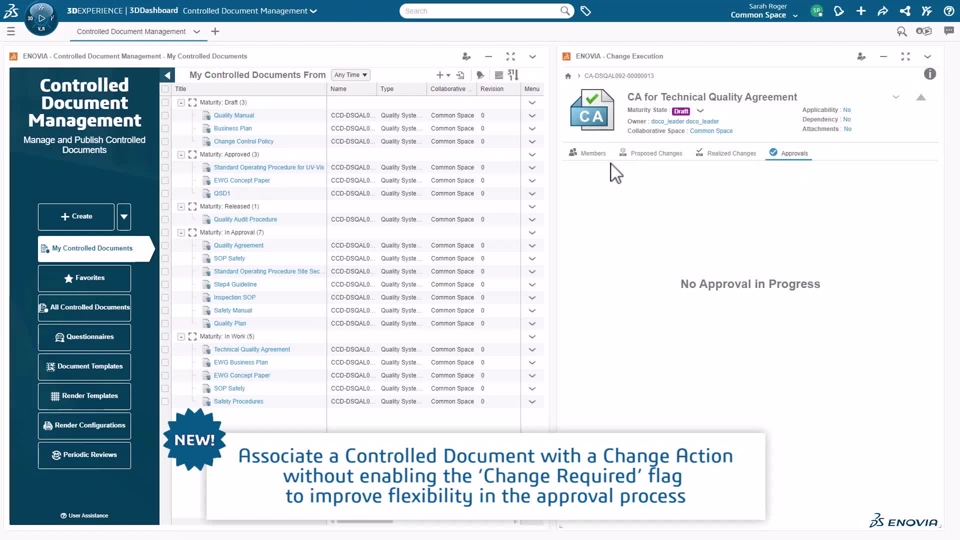Click the export icon in documents toolbar
960x540 pixels.
(460, 75)
